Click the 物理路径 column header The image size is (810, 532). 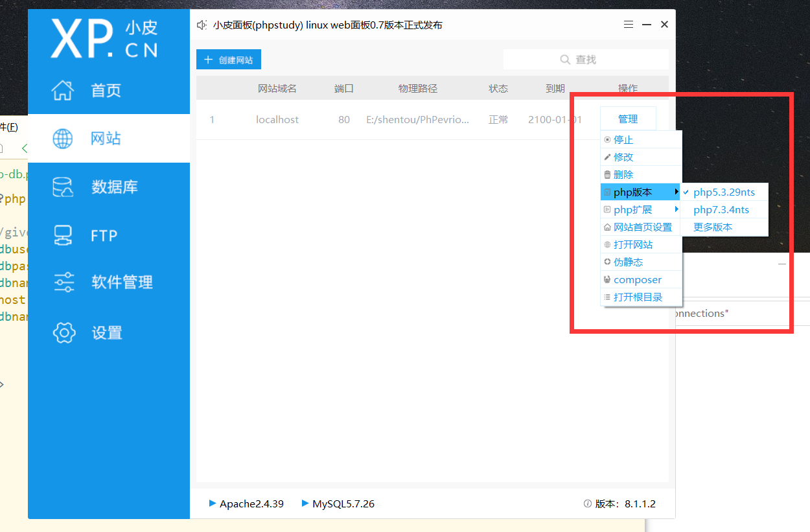[x=418, y=89]
